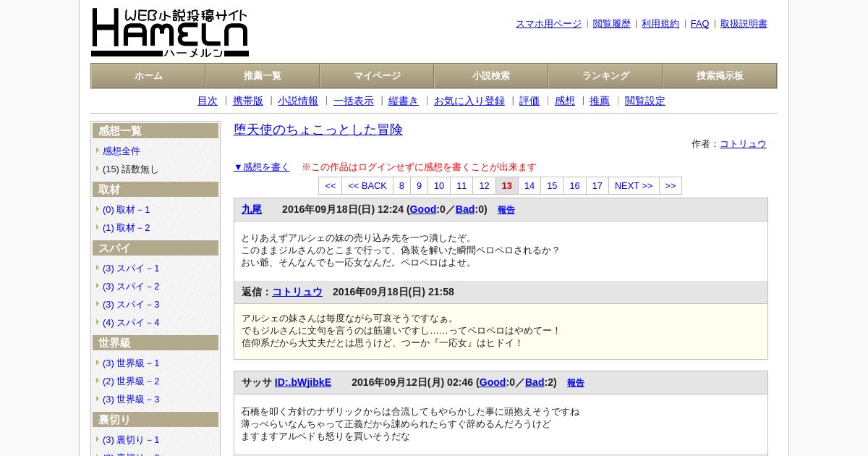The image size is (868, 456).
Task: Open sidebar item (1) 取材－2
Action: (x=127, y=228)
